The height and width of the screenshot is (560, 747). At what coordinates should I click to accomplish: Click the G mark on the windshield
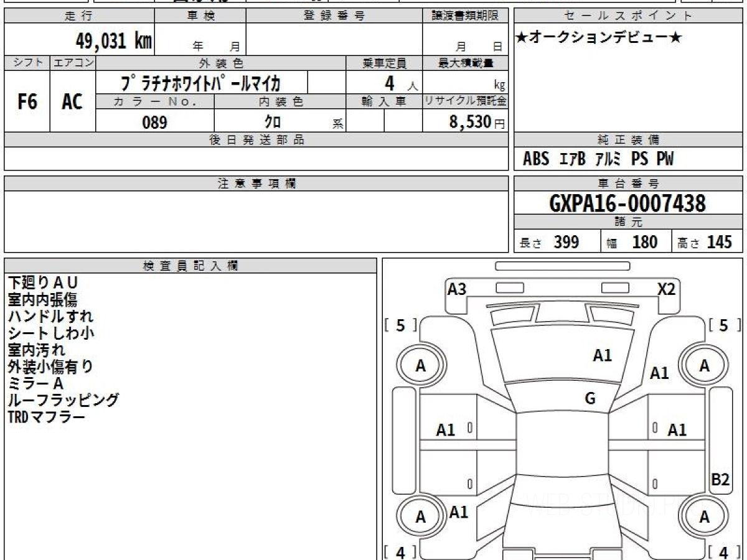coord(590,399)
